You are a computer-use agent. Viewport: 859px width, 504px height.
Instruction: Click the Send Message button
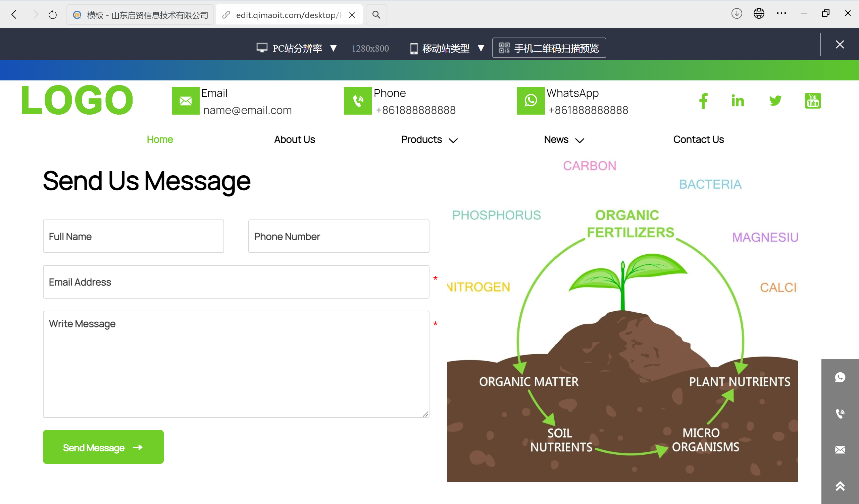[x=103, y=447]
